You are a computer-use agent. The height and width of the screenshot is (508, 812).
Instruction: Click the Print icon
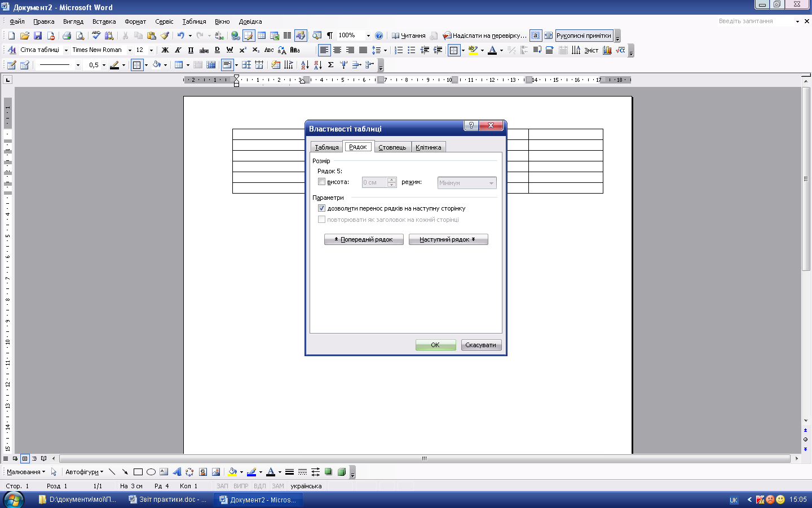(67, 36)
